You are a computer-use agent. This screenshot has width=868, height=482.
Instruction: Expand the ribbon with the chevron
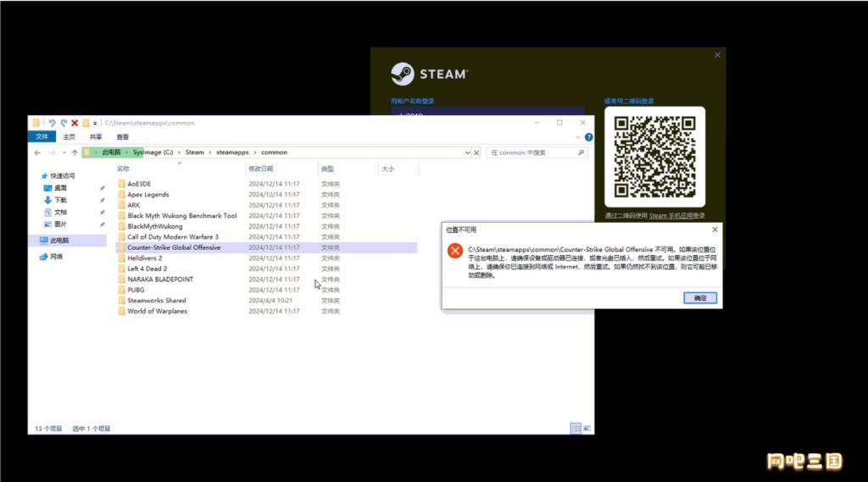click(x=577, y=136)
